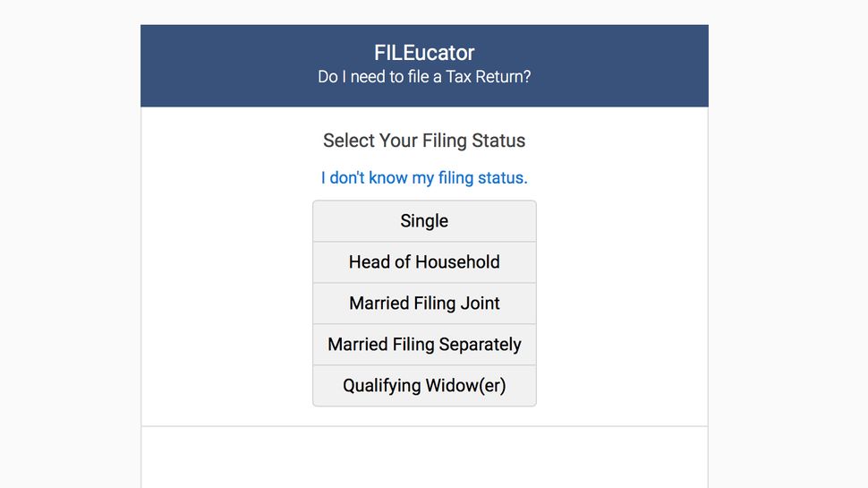File as a single taxpayer
868x488 pixels.
(424, 221)
